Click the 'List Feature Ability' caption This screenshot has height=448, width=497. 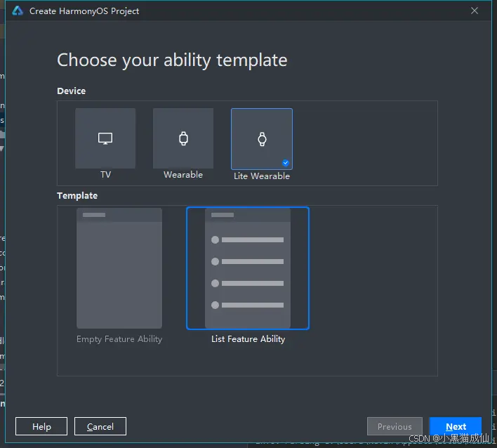coord(249,339)
